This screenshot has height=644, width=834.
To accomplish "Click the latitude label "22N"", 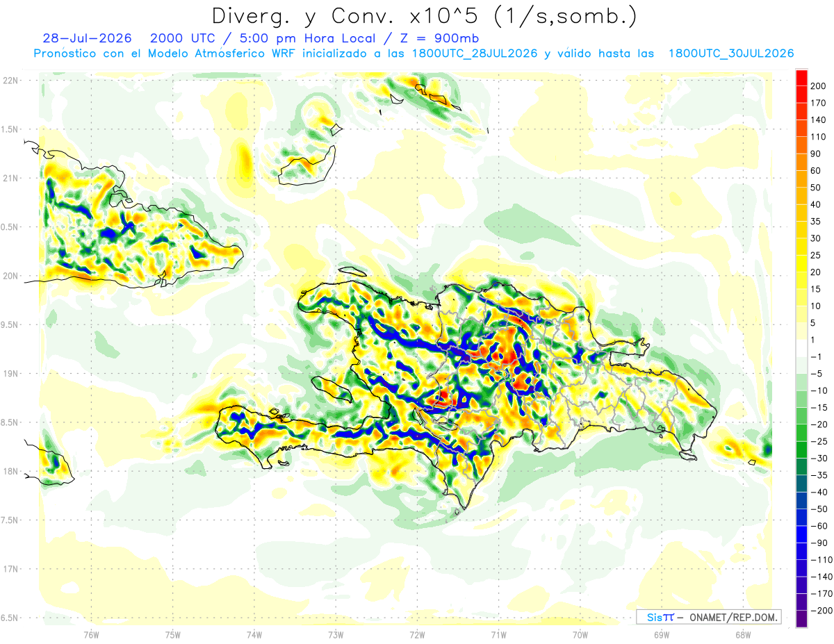I will pyautogui.click(x=10, y=81).
